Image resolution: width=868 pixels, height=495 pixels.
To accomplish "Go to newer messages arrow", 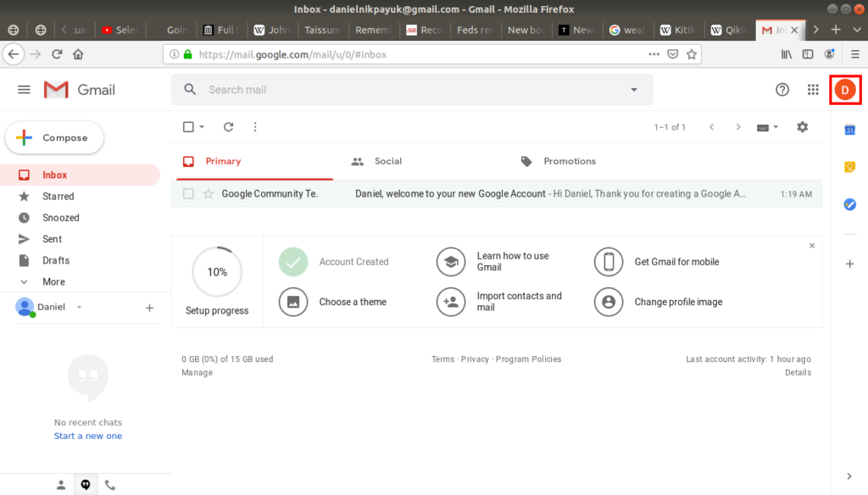I will click(x=711, y=127).
